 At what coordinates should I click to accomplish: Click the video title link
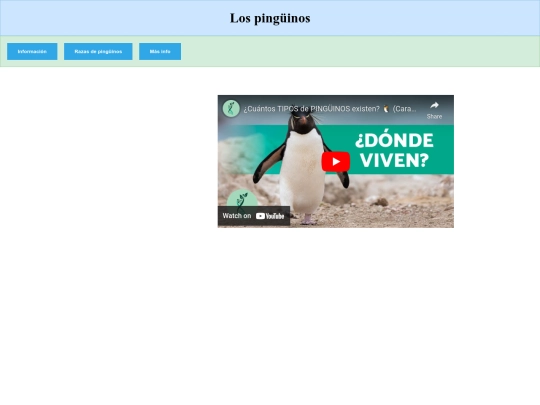click(x=330, y=109)
